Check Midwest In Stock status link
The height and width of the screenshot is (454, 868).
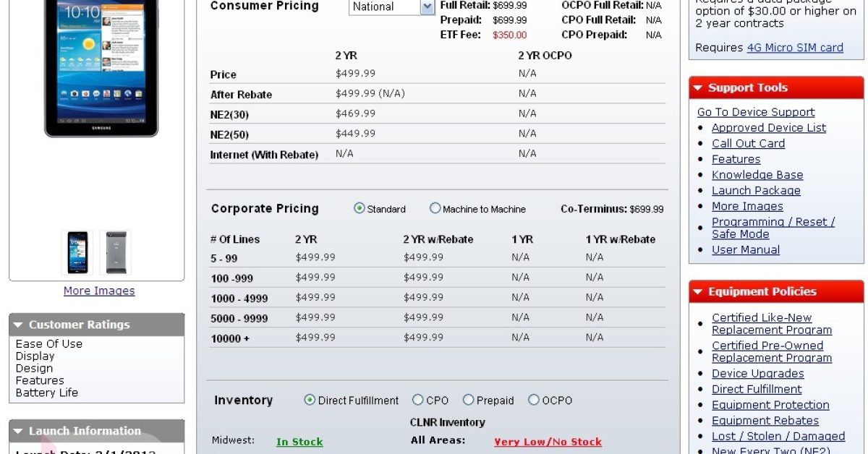click(x=299, y=442)
